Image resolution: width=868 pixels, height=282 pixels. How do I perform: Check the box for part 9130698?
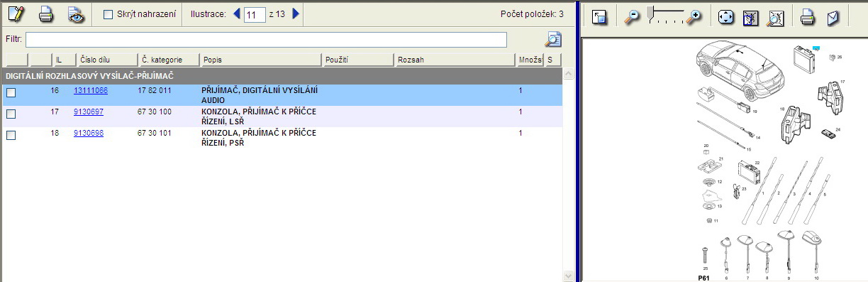pos(11,135)
